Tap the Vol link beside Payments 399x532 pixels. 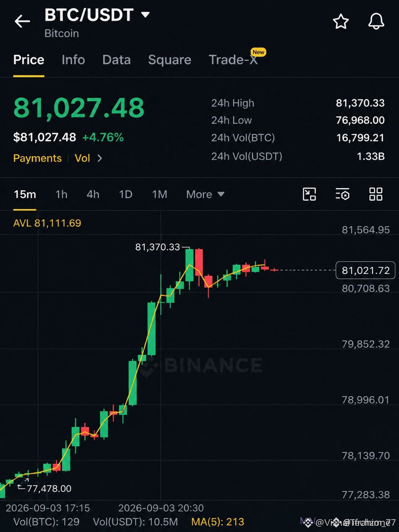click(x=82, y=158)
